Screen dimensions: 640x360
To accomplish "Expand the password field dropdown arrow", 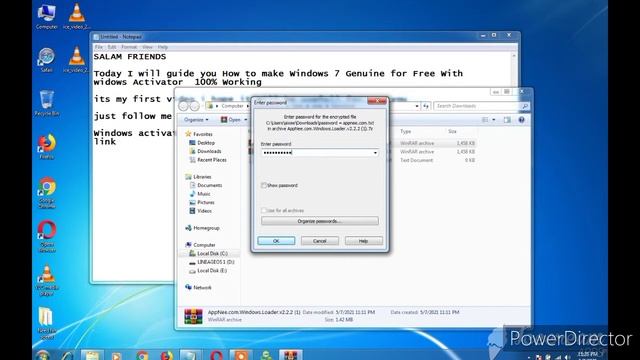I will [x=375, y=153].
